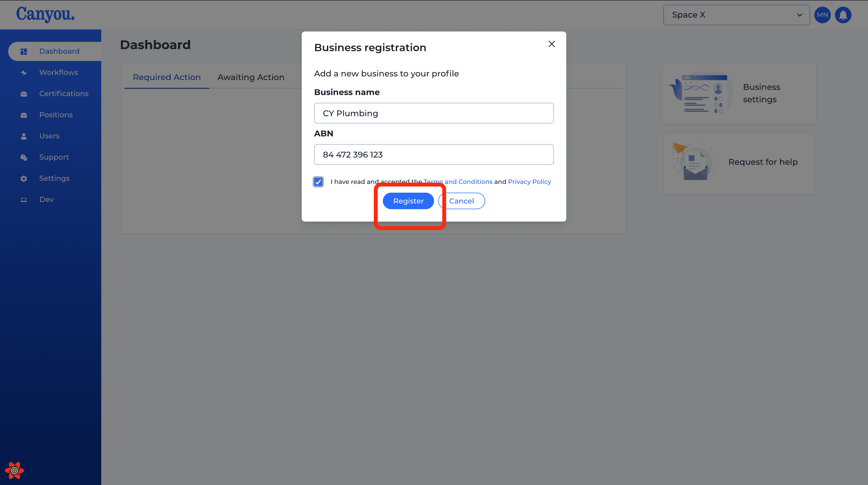This screenshot has height=485, width=868.
Task: Click the red React Query devtools flower icon
Action: [x=14, y=471]
